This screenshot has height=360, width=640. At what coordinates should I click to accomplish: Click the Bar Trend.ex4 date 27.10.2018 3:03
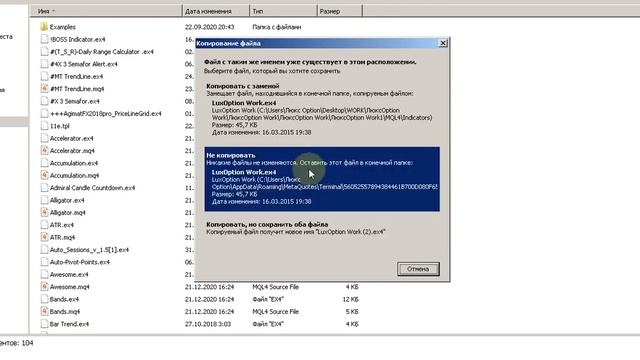208,324
